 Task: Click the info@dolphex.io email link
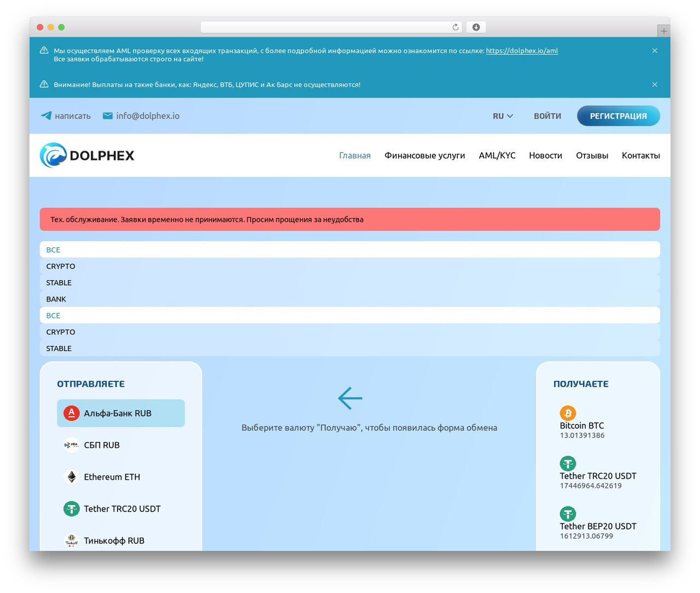(148, 115)
